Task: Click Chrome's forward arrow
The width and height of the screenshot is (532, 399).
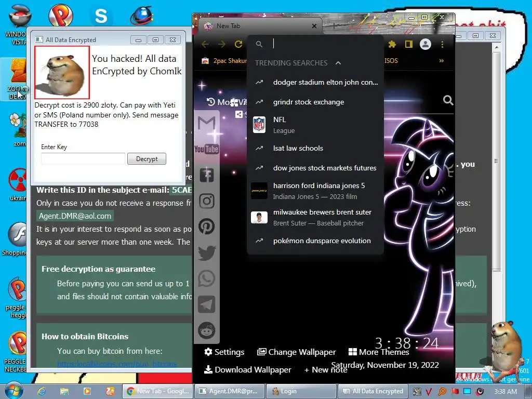Action: point(221,44)
